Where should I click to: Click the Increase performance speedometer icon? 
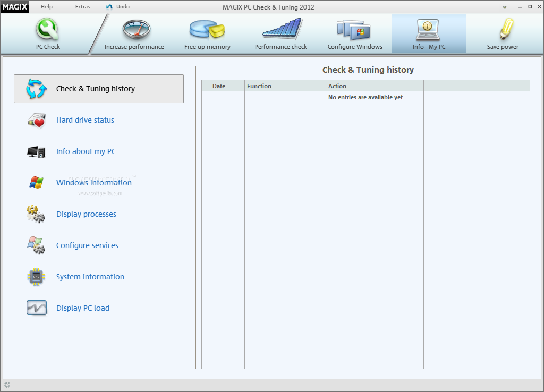click(x=137, y=30)
